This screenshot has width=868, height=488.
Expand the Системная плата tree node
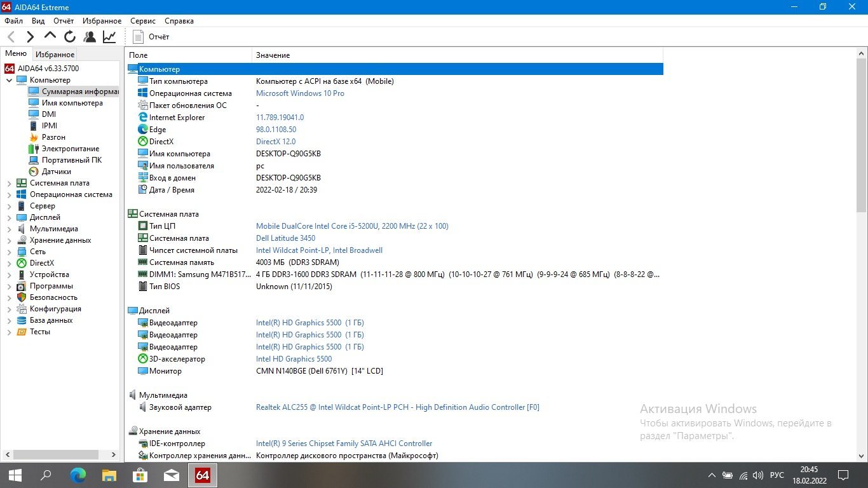click(9, 183)
